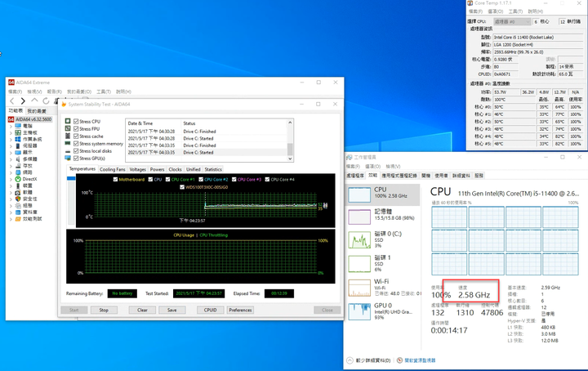Select the 網路 network icon in AIDA64 tree
Image resolution: width=588 pixels, height=371 pixels.
(18, 172)
